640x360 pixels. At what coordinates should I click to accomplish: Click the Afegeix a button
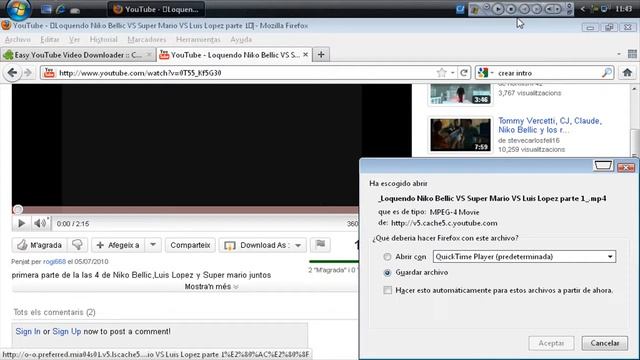click(x=118, y=245)
